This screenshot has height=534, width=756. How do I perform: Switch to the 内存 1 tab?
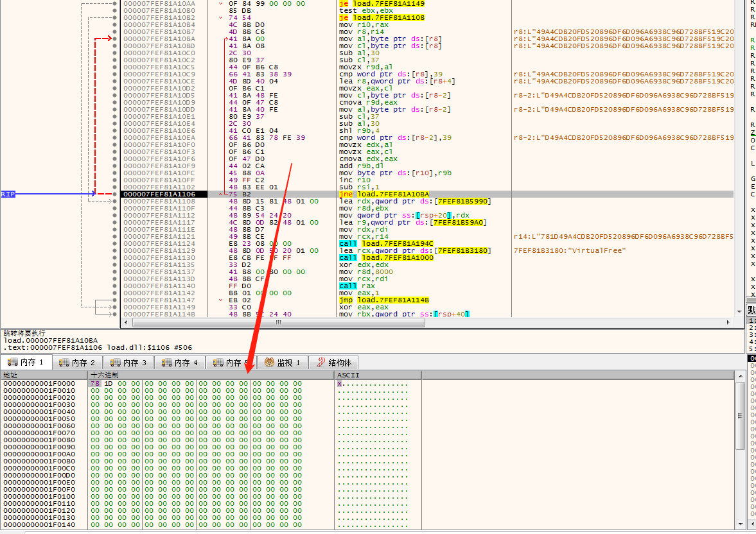(26, 363)
